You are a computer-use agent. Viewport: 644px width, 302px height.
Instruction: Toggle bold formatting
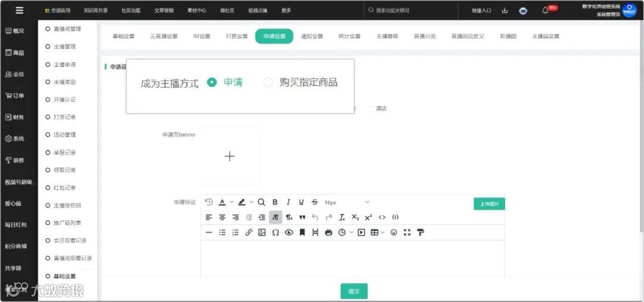point(275,202)
